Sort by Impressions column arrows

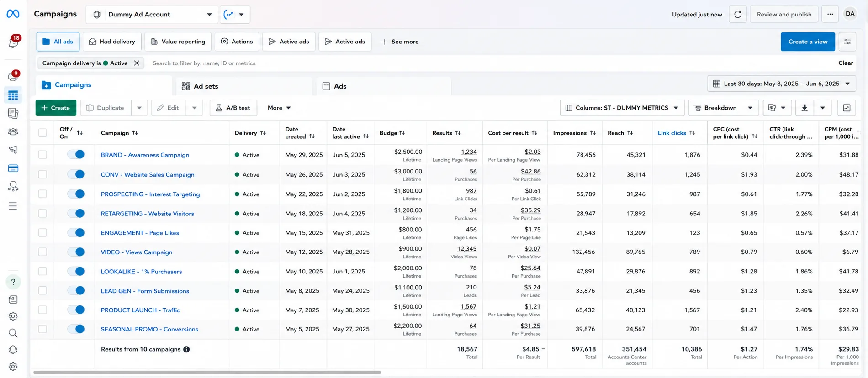(593, 133)
